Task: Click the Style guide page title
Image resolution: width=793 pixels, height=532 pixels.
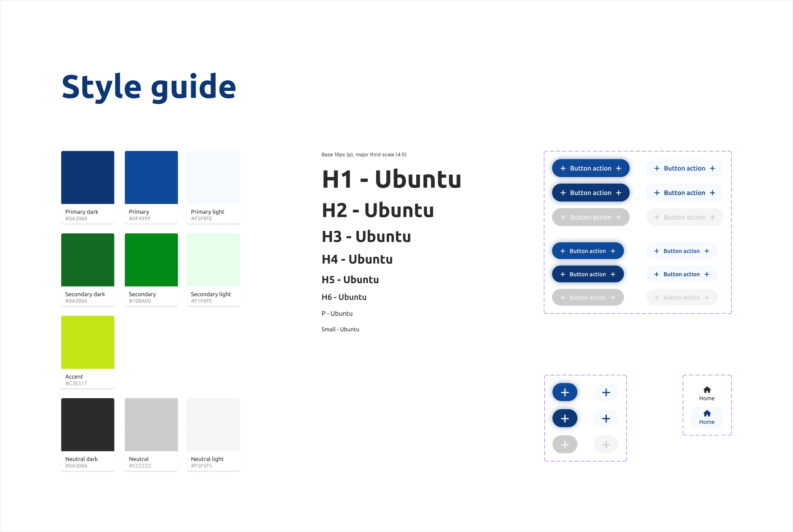Action: [x=149, y=87]
